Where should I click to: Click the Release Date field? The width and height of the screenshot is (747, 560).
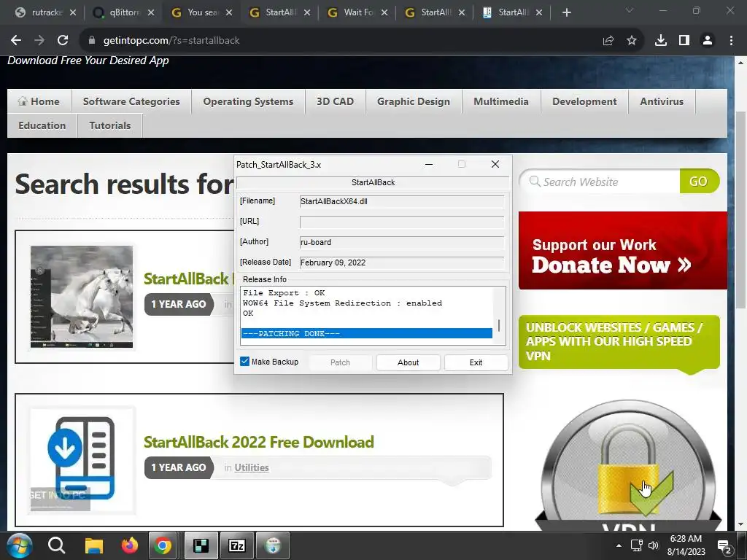click(x=402, y=262)
